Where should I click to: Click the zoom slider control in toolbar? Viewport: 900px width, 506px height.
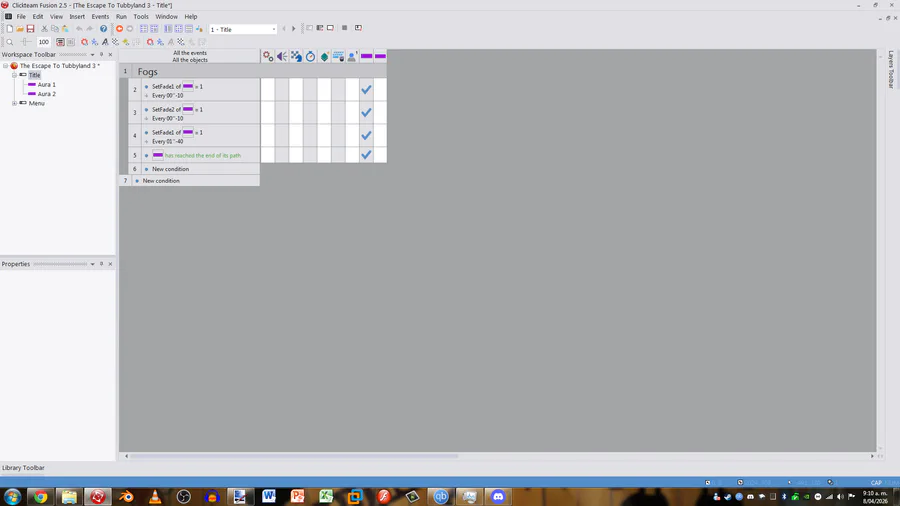point(25,42)
